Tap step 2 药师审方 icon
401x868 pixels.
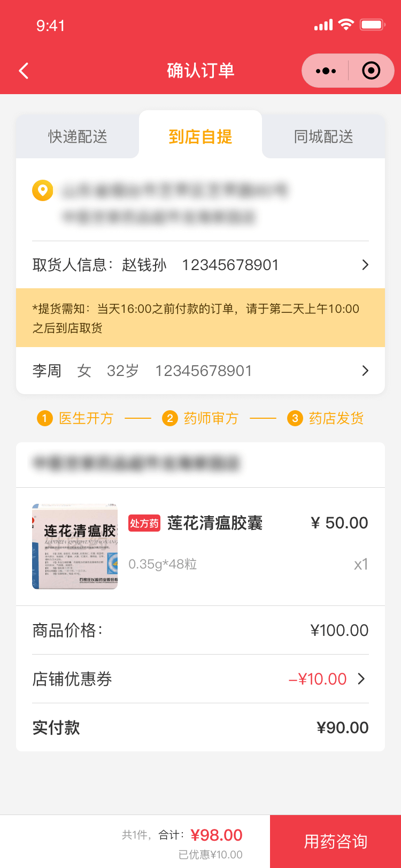coord(169,418)
